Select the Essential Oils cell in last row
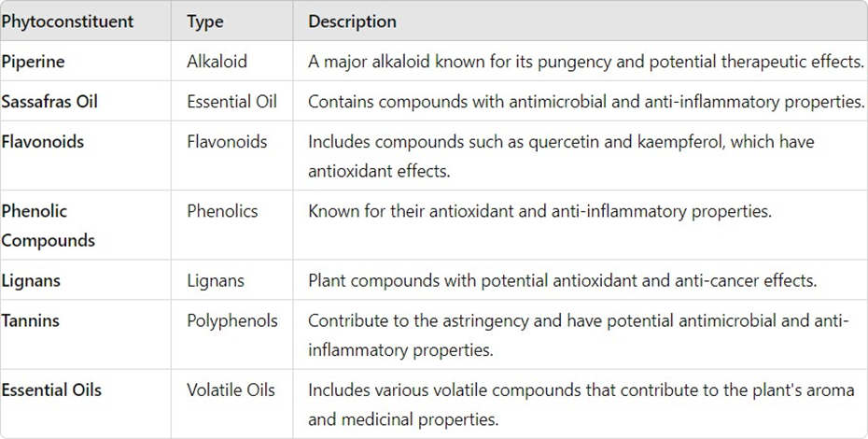Viewport: 868px width, 439px height. tap(51, 389)
